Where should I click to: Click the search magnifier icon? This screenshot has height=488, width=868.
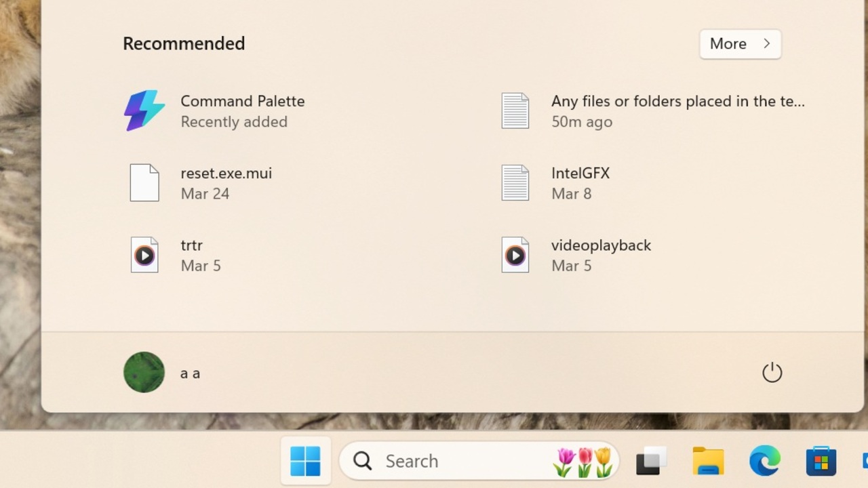[x=361, y=461]
